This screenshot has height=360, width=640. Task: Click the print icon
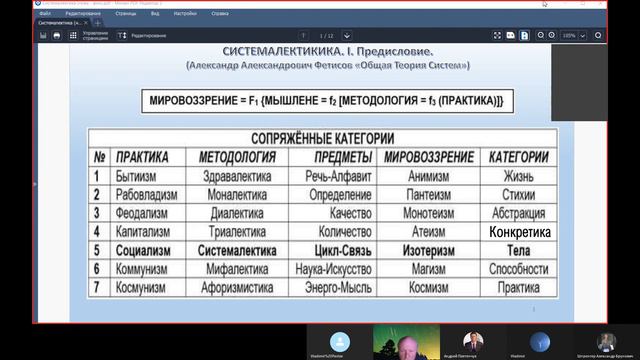pos(57,36)
